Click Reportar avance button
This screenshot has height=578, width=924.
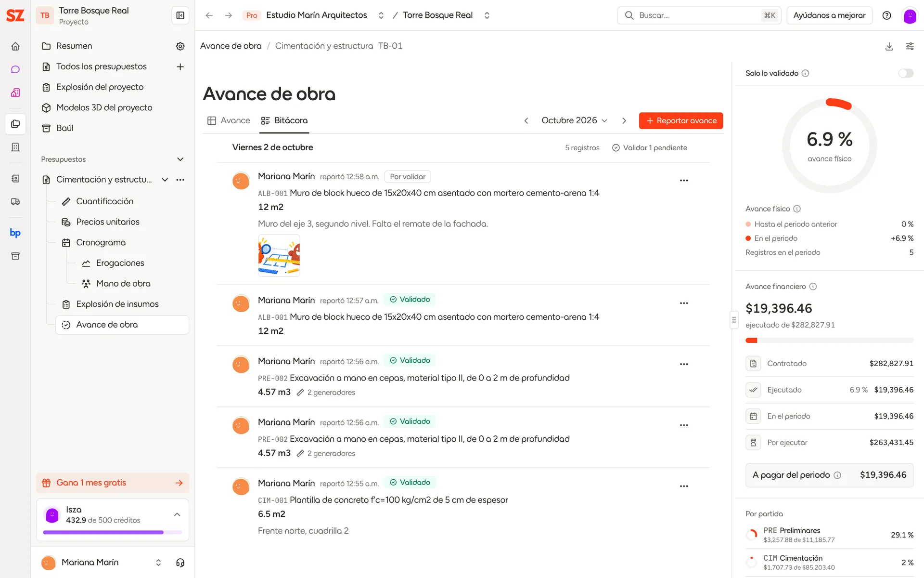tap(680, 120)
